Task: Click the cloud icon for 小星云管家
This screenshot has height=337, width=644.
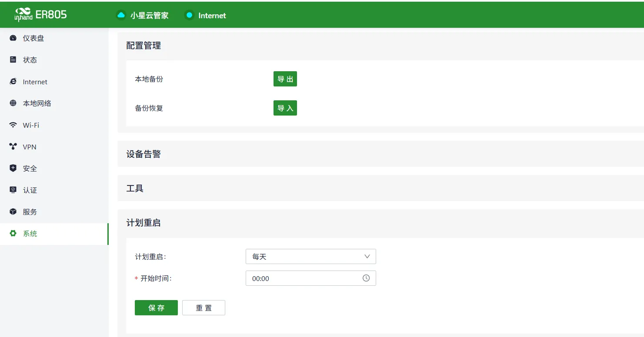Action: (x=121, y=15)
